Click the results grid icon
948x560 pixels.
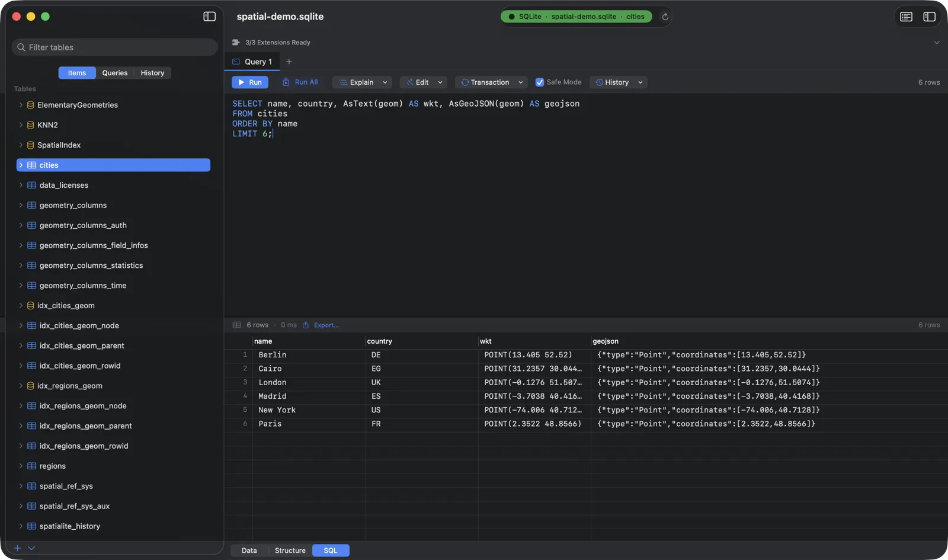[x=237, y=325]
